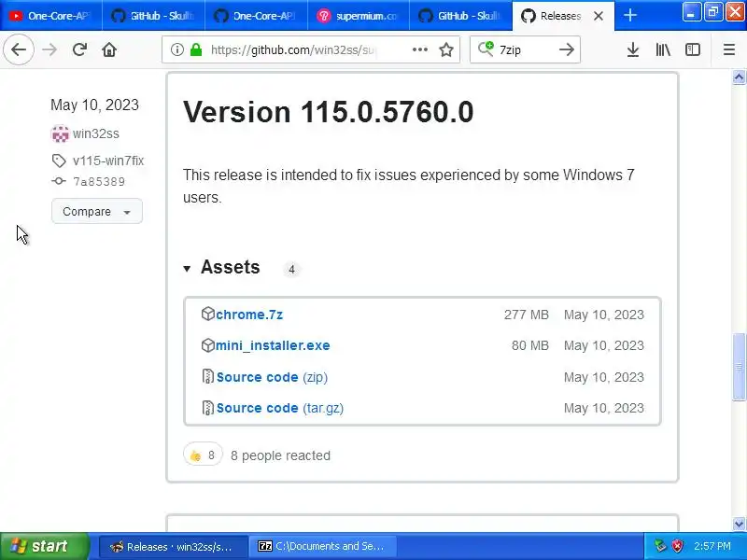This screenshot has height=560, width=747.
Task: Click the package icon next to chrome.7z
Action: [x=207, y=314]
